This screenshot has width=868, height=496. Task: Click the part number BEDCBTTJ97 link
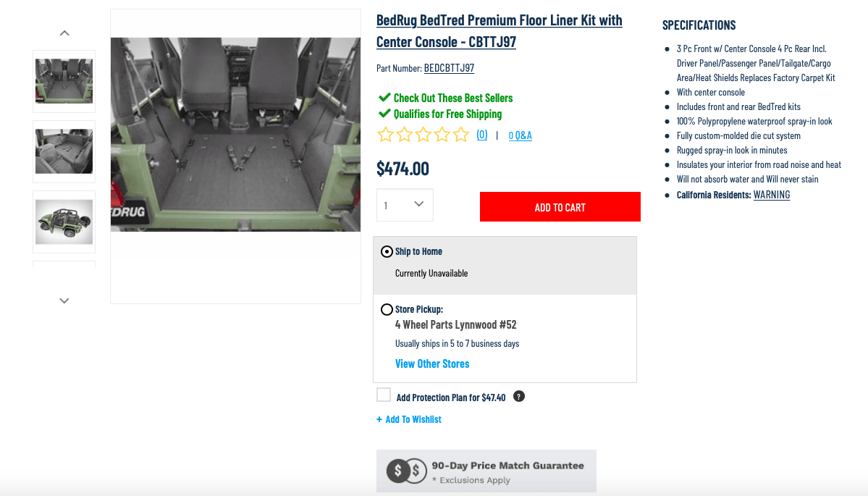point(449,68)
